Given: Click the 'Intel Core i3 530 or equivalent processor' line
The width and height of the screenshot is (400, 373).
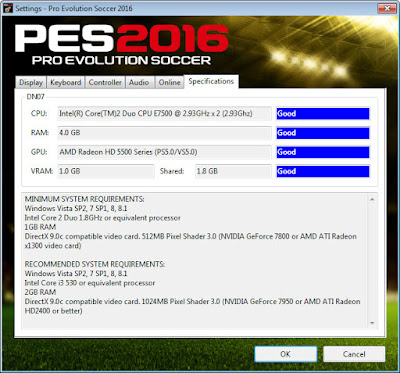Looking at the screenshot, I should tap(90, 283).
